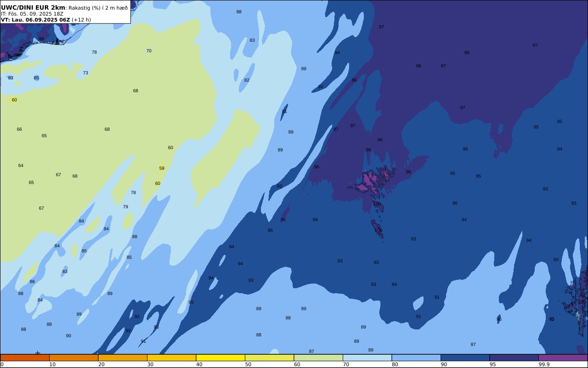
Task: Click the "0" legend tick label
Action: pyautogui.click(x=2, y=364)
